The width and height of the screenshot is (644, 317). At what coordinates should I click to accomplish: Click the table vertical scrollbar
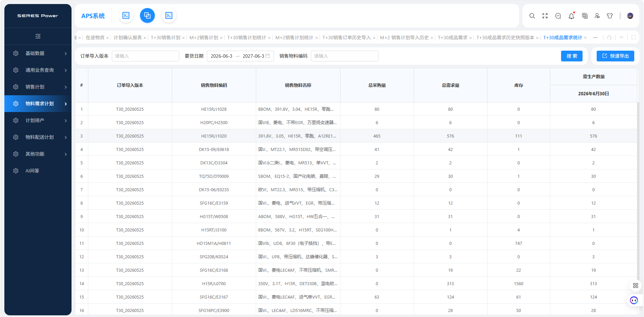tap(638, 191)
